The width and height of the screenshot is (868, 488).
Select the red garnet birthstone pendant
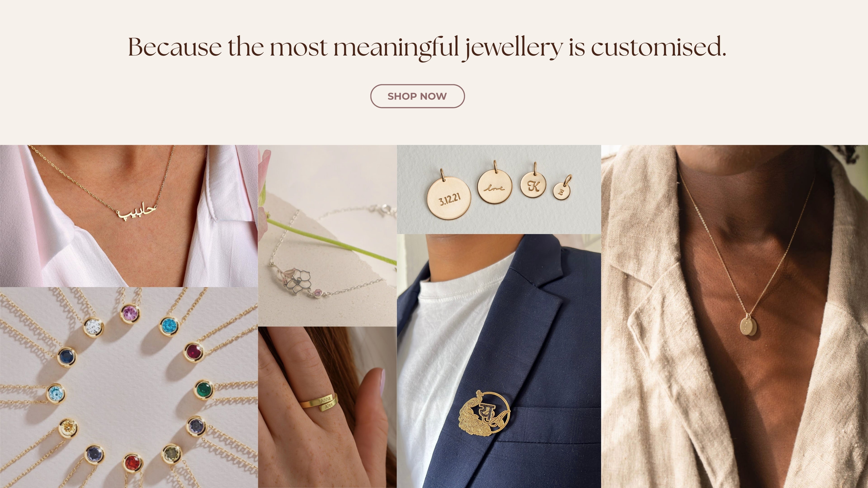point(133,463)
